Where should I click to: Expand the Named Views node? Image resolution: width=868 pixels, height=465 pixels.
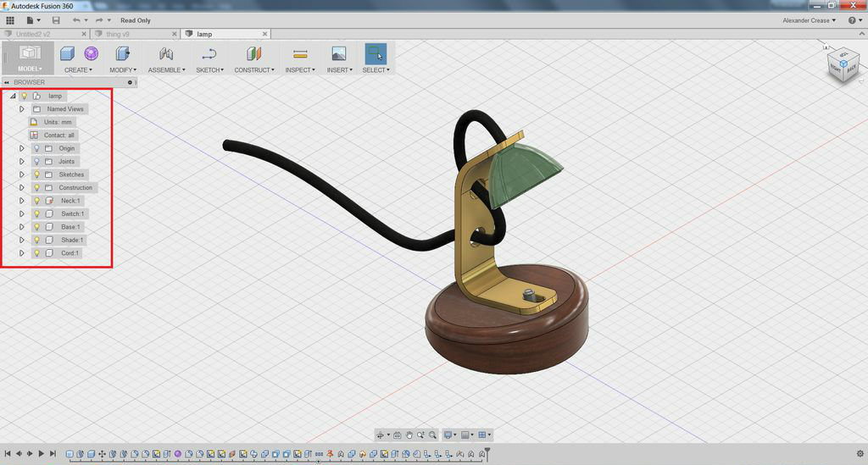(x=21, y=109)
